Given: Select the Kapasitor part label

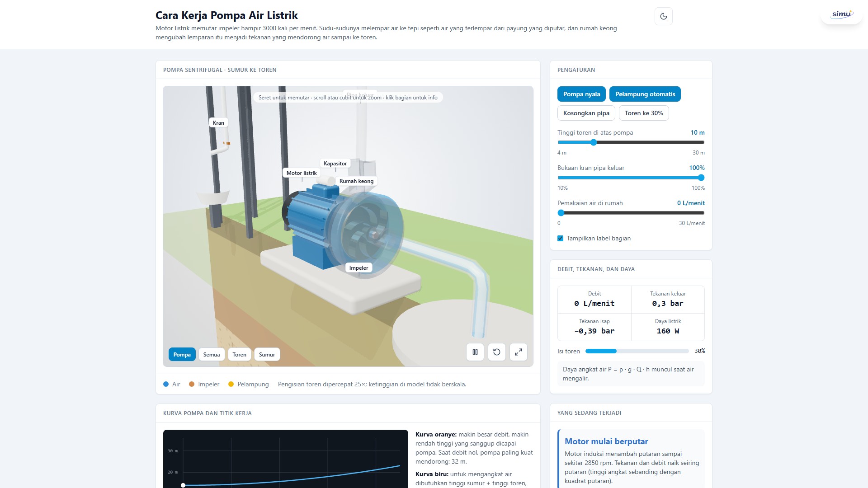Looking at the screenshot, I should (335, 164).
